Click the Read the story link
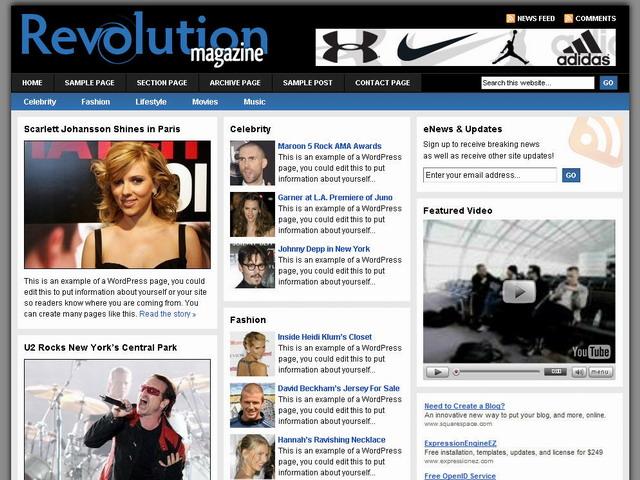 click(x=167, y=314)
